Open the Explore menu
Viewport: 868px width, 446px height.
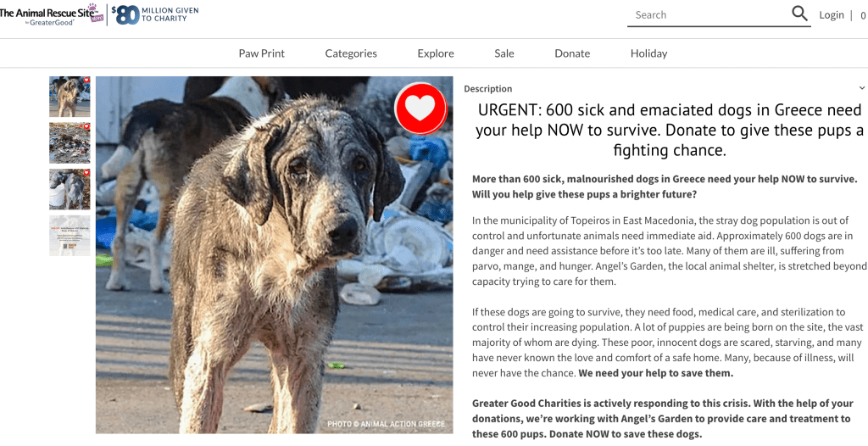tap(436, 53)
